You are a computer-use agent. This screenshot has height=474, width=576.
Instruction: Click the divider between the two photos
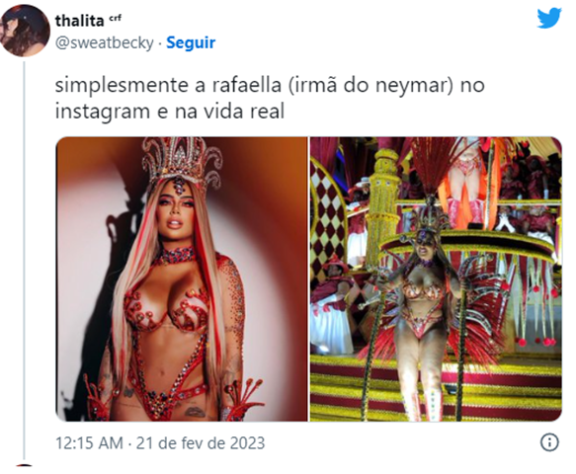pos(309,279)
